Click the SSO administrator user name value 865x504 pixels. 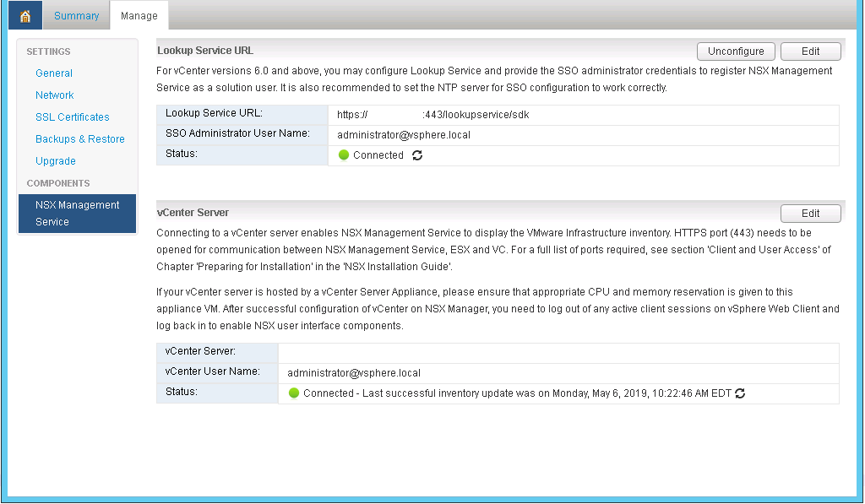click(404, 135)
